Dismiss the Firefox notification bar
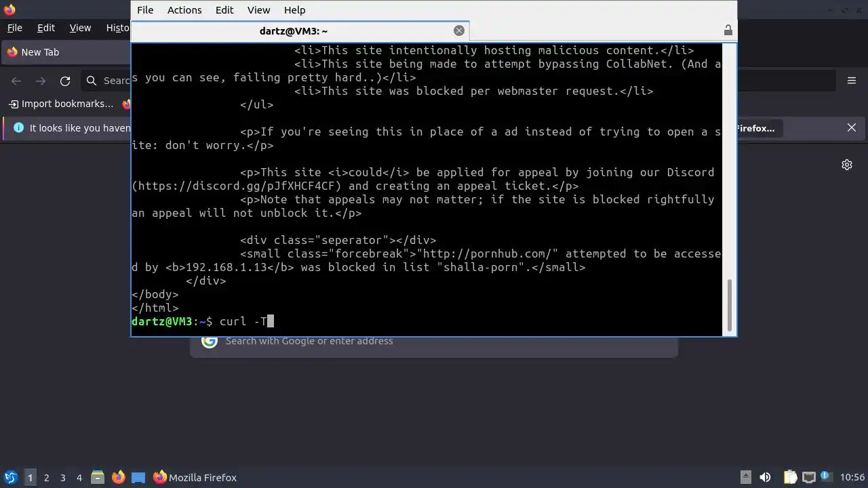Screen dimensions: 868x488 point(852,127)
